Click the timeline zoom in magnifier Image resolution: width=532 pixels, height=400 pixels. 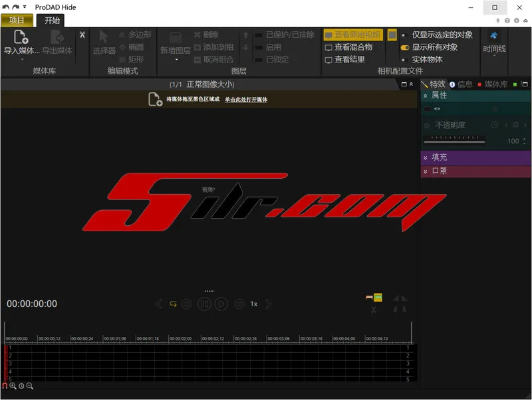(13, 386)
